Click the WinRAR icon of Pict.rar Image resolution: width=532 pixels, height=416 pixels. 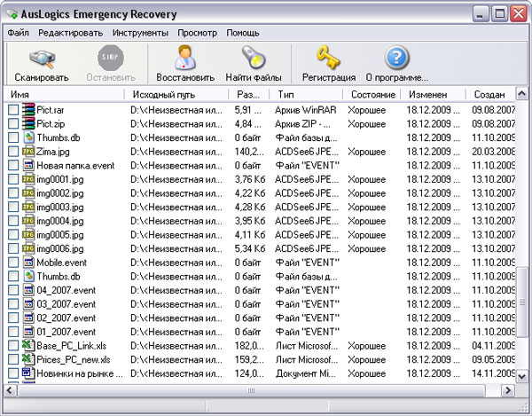tap(28, 110)
